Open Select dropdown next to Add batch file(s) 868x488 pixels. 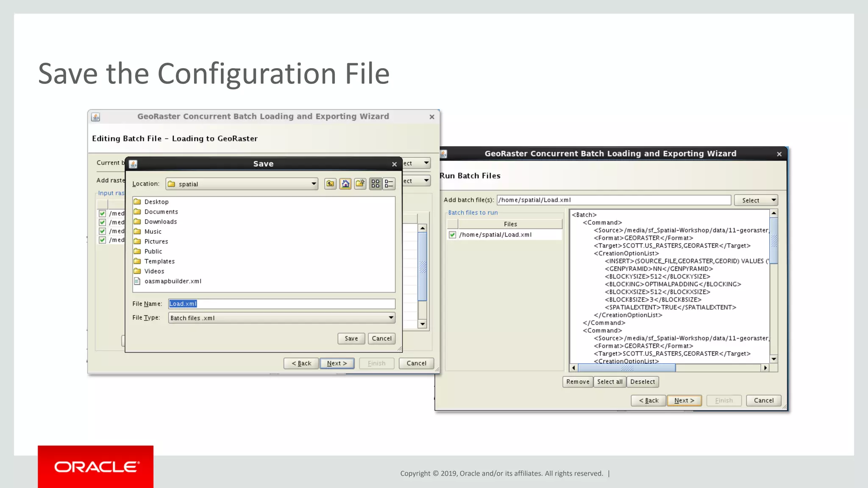tap(756, 200)
